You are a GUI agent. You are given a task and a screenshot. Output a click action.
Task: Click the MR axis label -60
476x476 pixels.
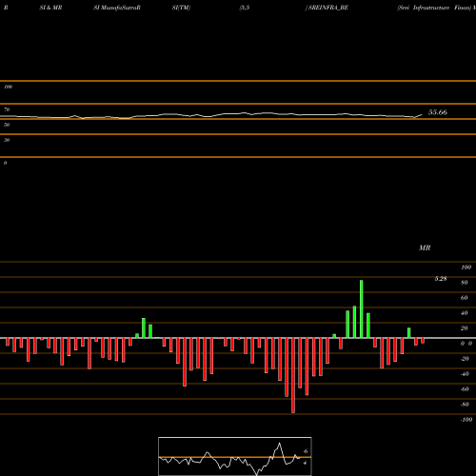point(465,389)
